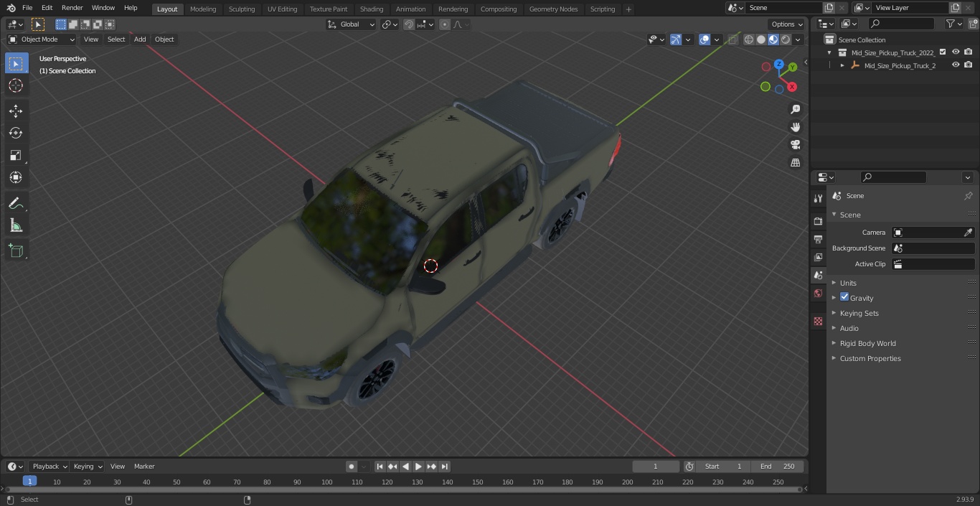The height and width of the screenshot is (506, 980).
Task: Click the pan view hand icon
Action: (795, 127)
